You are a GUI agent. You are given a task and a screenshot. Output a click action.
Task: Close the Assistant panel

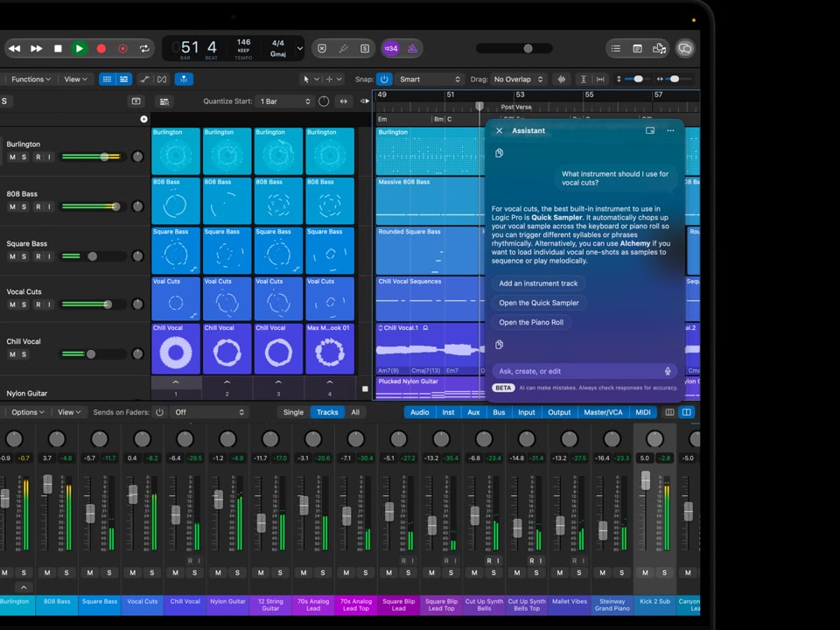pos(500,130)
